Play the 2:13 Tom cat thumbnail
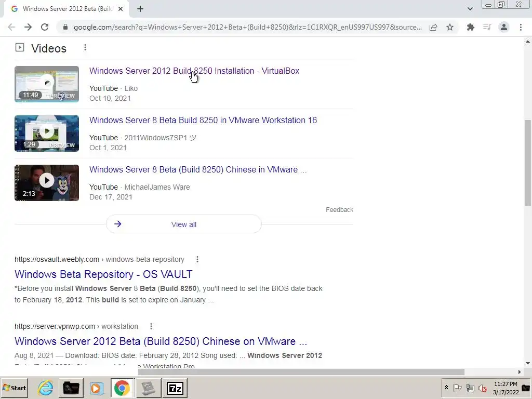The image size is (532, 399). coord(47,183)
